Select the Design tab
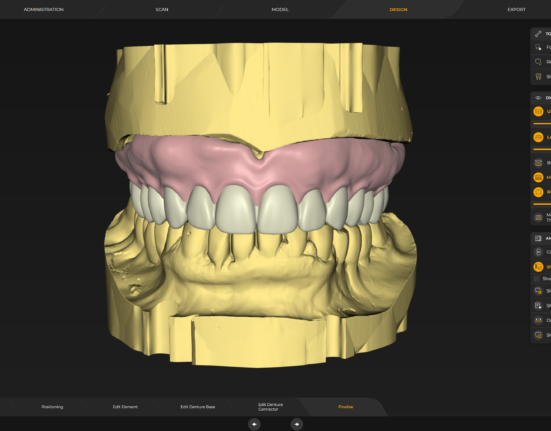 [x=398, y=9]
